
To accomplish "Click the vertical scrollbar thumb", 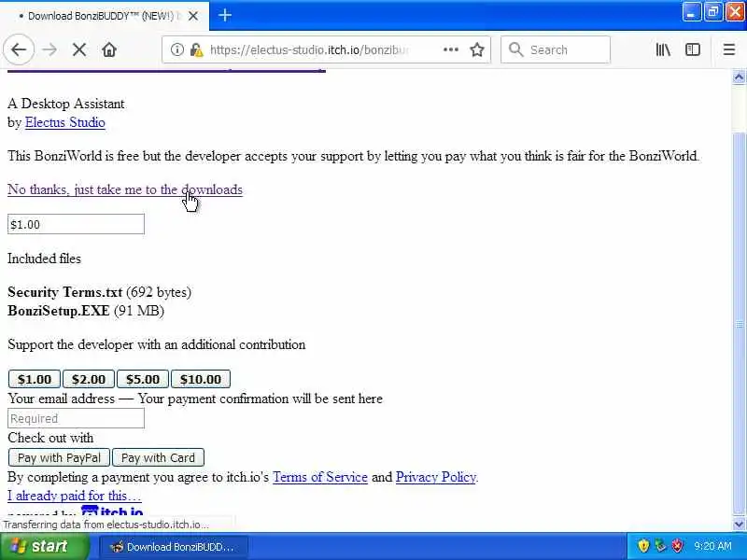I will pos(739,324).
